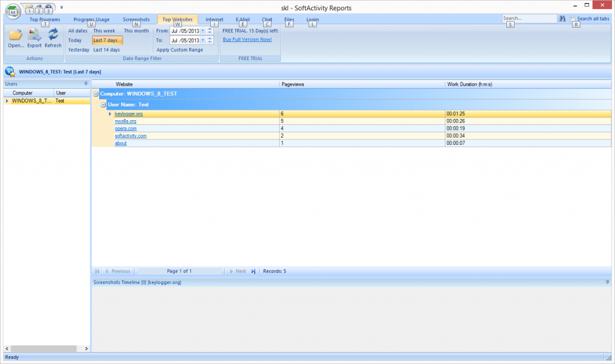Select the This month date filter
This screenshot has width=615, height=364.
(x=136, y=31)
